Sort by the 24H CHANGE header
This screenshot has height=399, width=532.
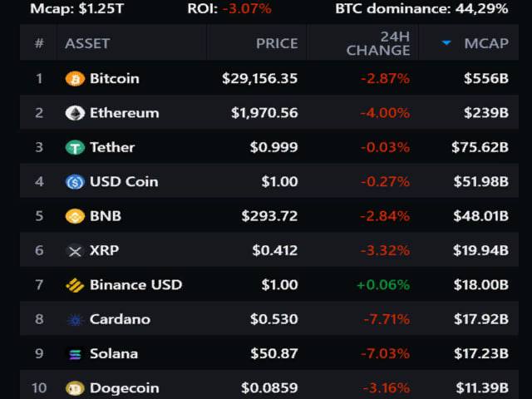click(377, 43)
